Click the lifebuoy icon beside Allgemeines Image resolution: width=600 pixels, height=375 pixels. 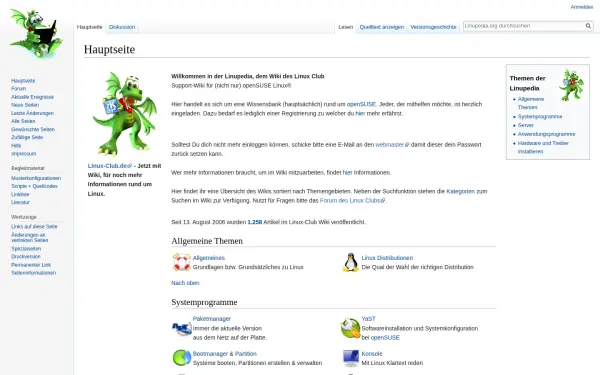click(181, 262)
